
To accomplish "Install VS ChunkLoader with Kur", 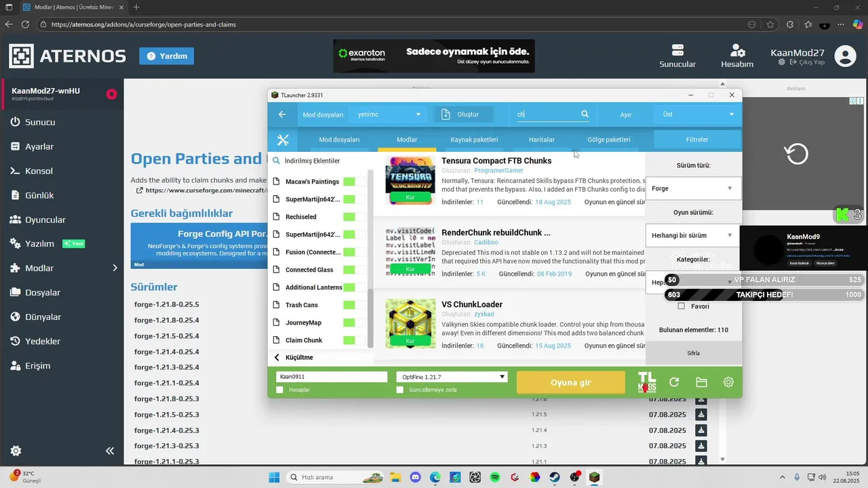I will [410, 341].
